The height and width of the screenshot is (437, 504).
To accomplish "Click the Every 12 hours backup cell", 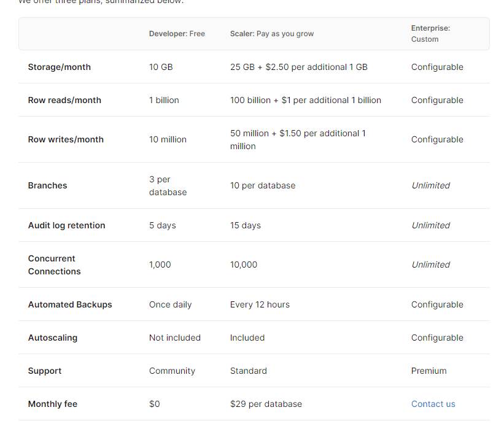I will pyautogui.click(x=260, y=304).
